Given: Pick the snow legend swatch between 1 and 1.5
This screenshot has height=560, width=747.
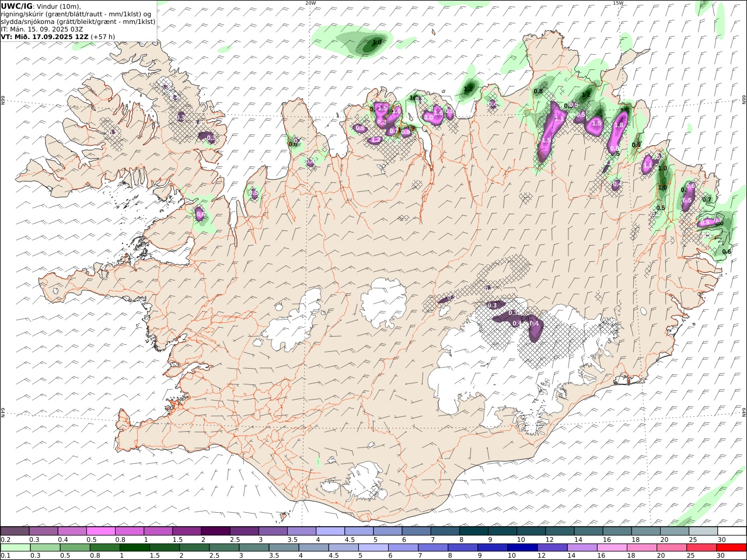Looking at the screenshot, I should pos(158,531).
